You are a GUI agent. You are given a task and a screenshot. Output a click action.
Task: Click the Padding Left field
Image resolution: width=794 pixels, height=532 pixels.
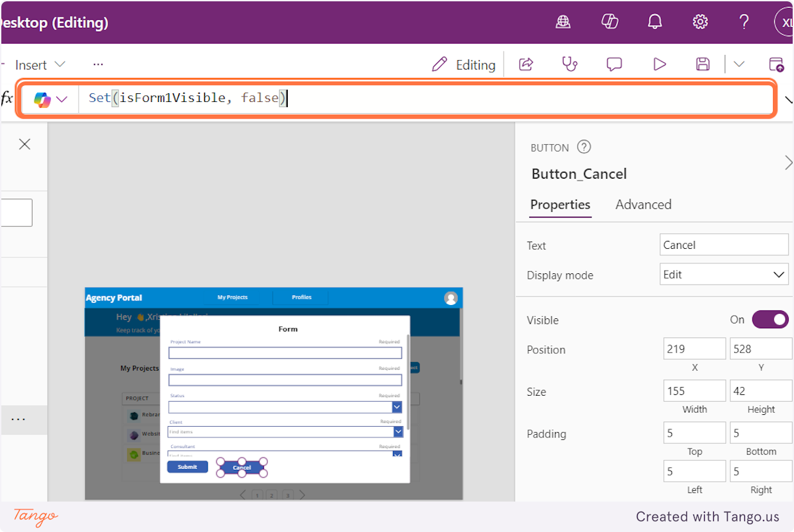pos(695,472)
